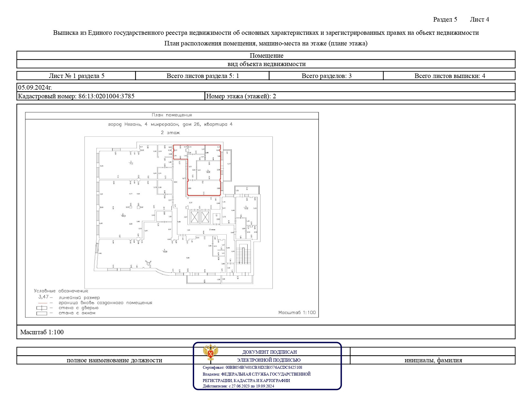
Task: Click "граница вновь созданного помещения" legend entry
Action: click(x=105, y=303)
